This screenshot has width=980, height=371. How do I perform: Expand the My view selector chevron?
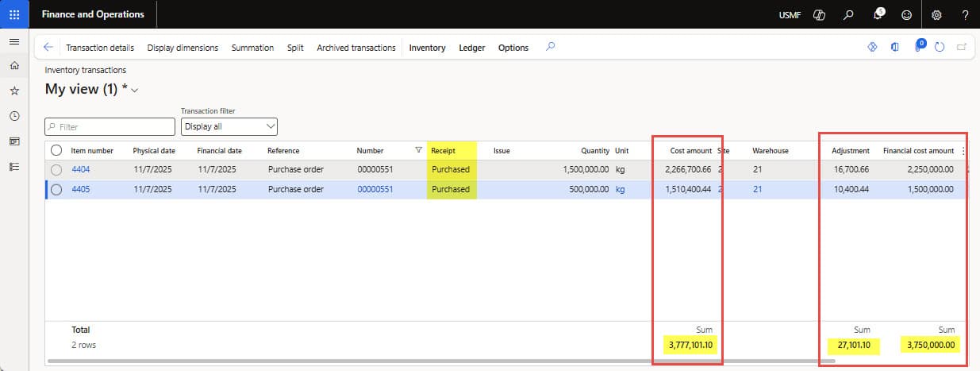[x=135, y=91]
